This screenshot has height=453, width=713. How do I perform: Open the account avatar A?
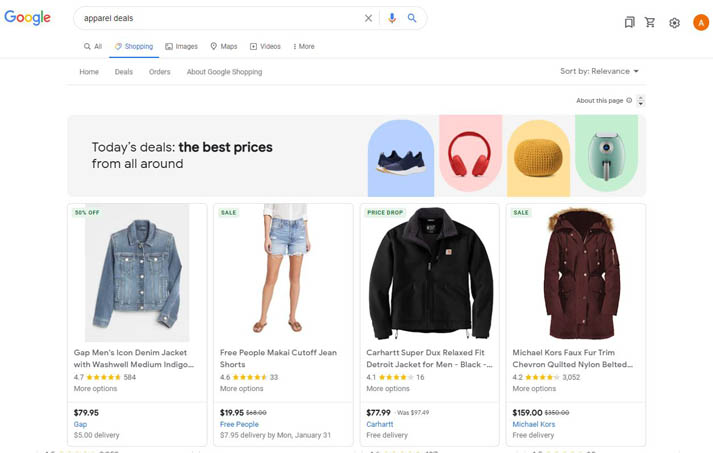pyautogui.click(x=701, y=22)
